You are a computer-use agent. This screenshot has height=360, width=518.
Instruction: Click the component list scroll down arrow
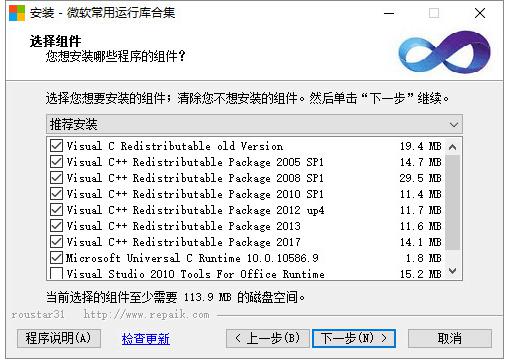[452, 270]
